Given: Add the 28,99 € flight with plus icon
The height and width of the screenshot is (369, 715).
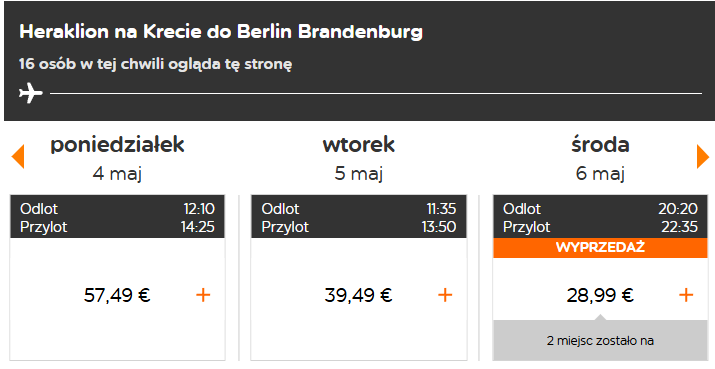Looking at the screenshot, I should (x=686, y=295).
